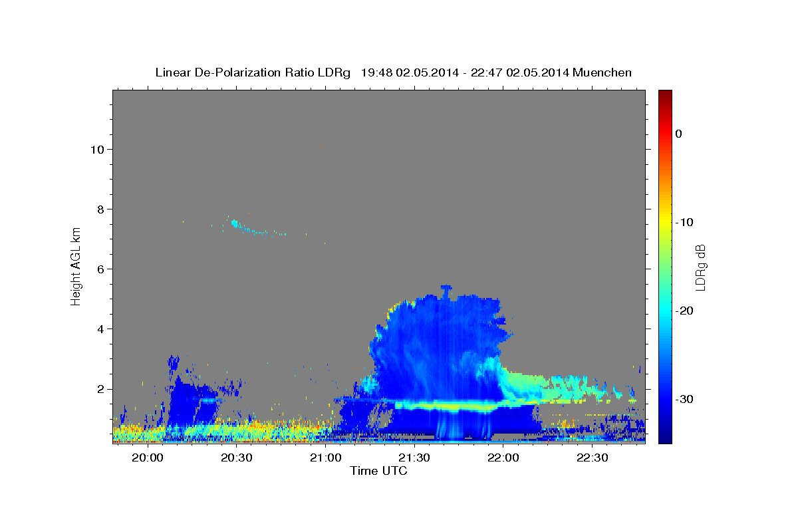798x532 pixels.
Task: Click the colorbar value '-30'
Action: [684, 399]
